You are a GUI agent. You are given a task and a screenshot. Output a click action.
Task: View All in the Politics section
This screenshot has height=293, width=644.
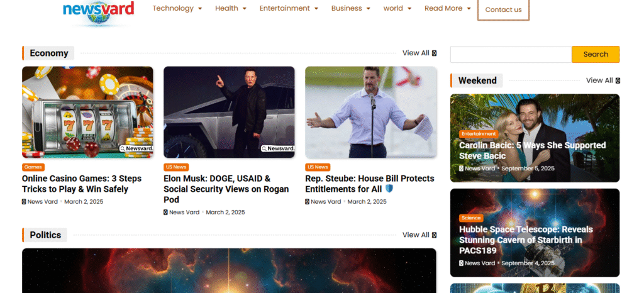tap(419, 235)
